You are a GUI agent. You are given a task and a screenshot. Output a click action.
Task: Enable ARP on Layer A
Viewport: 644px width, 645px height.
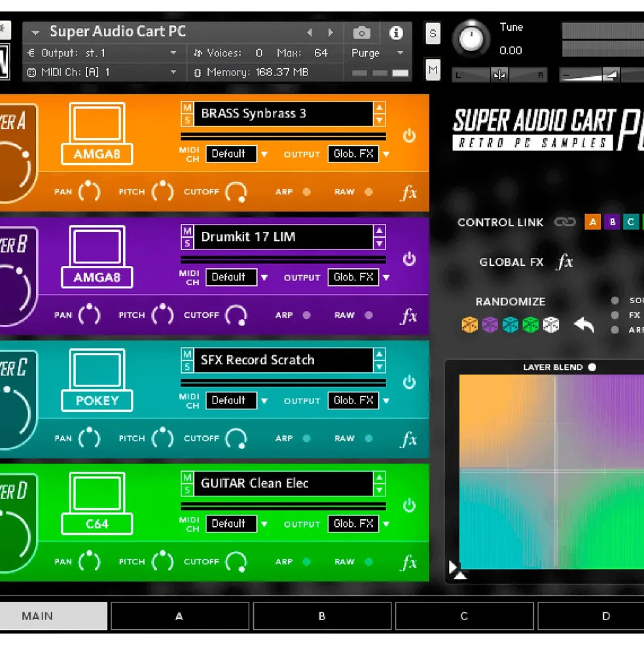pyautogui.click(x=307, y=192)
